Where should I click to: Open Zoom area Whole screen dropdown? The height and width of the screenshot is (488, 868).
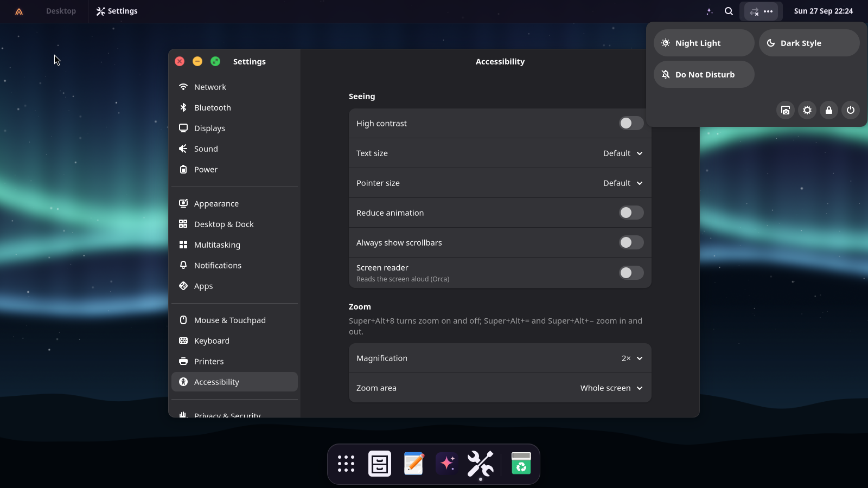point(611,388)
